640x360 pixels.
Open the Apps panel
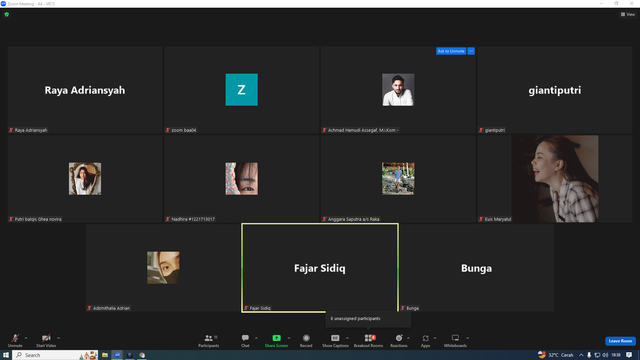coord(425,340)
